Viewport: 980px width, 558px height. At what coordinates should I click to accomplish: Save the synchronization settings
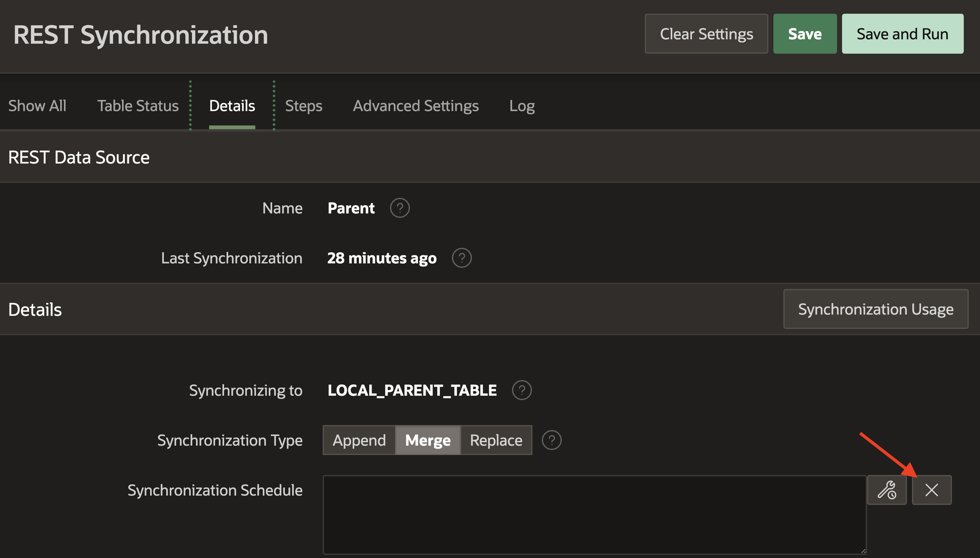[x=805, y=34]
